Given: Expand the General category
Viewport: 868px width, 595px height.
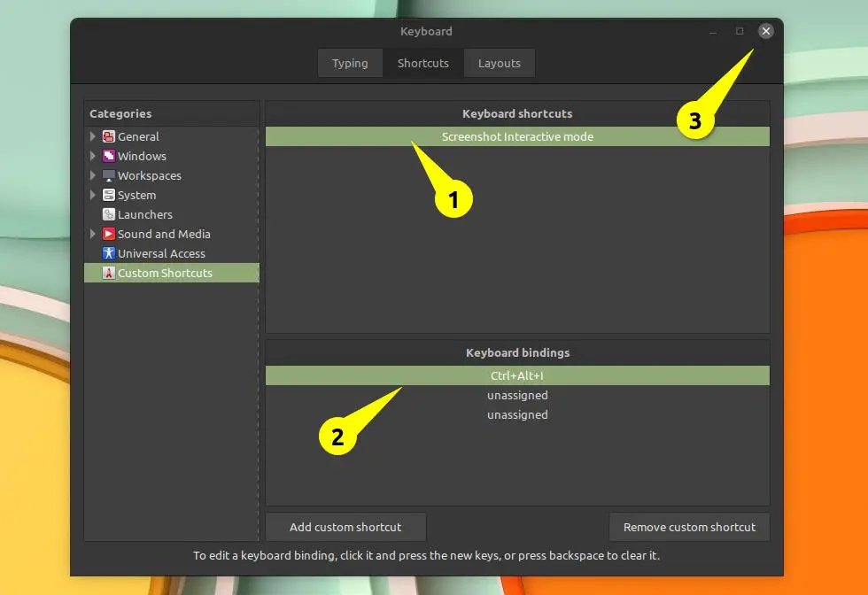Looking at the screenshot, I should pos(92,136).
